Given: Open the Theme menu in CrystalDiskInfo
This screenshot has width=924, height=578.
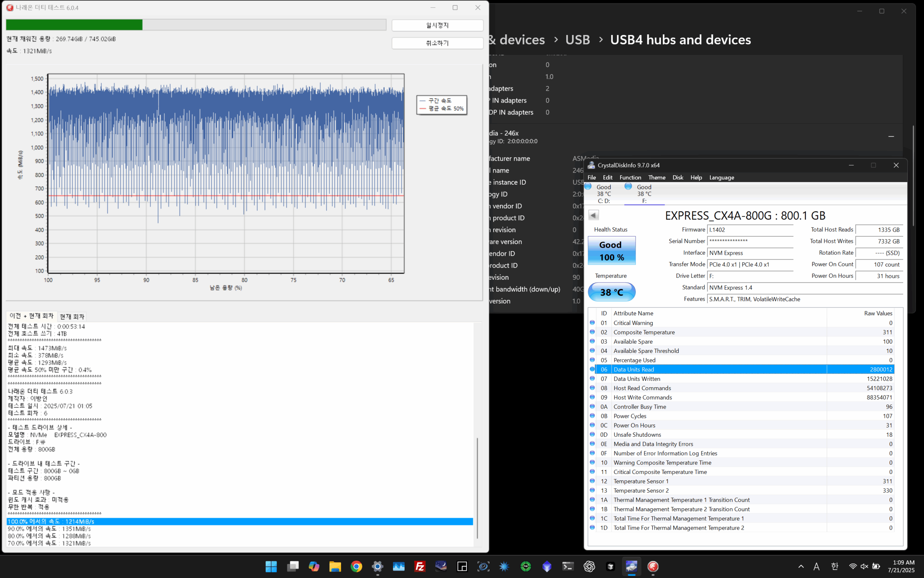Looking at the screenshot, I should 657,177.
